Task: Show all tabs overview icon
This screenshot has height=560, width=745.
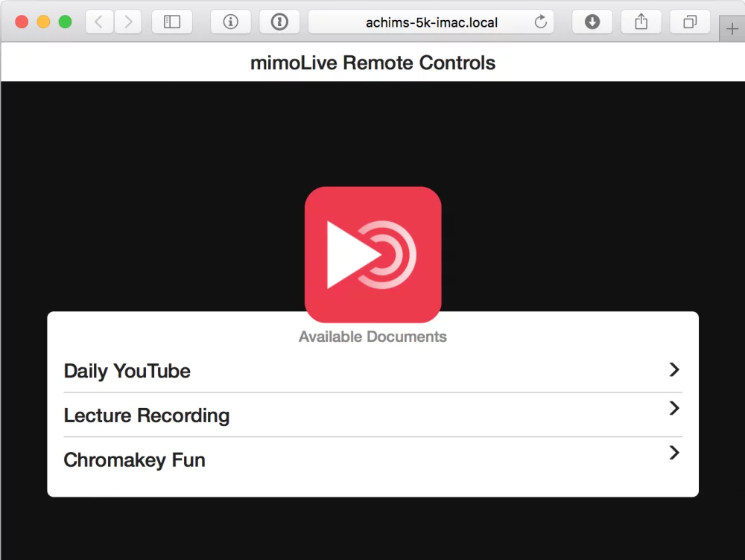Action: tap(690, 22)
